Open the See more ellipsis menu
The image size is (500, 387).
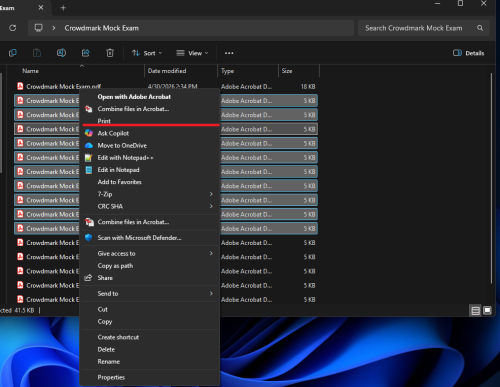[x=229, y=53]
